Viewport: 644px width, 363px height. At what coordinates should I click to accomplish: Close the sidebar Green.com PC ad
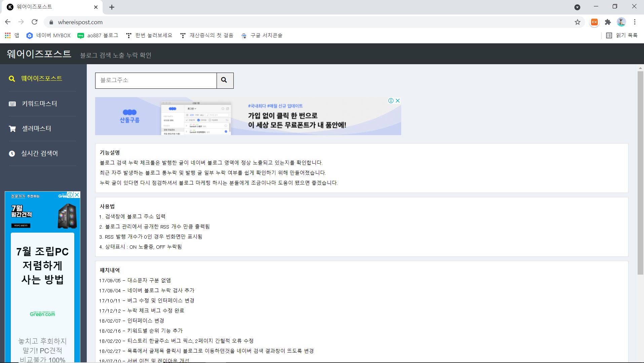tap(77, 195)
